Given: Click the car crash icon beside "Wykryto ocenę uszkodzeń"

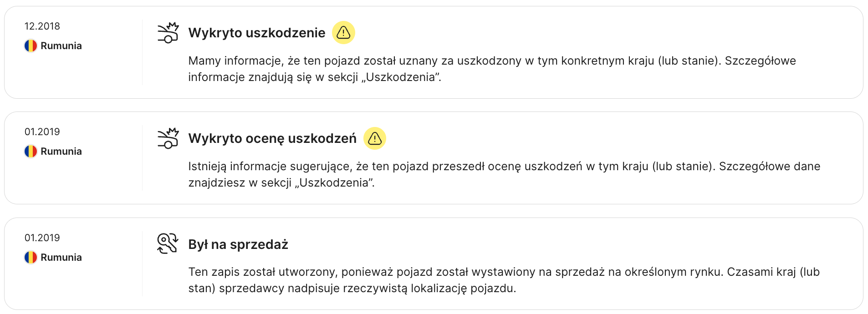Looking at the screenshot, I should pyautogui.click(x=168, y=138).
